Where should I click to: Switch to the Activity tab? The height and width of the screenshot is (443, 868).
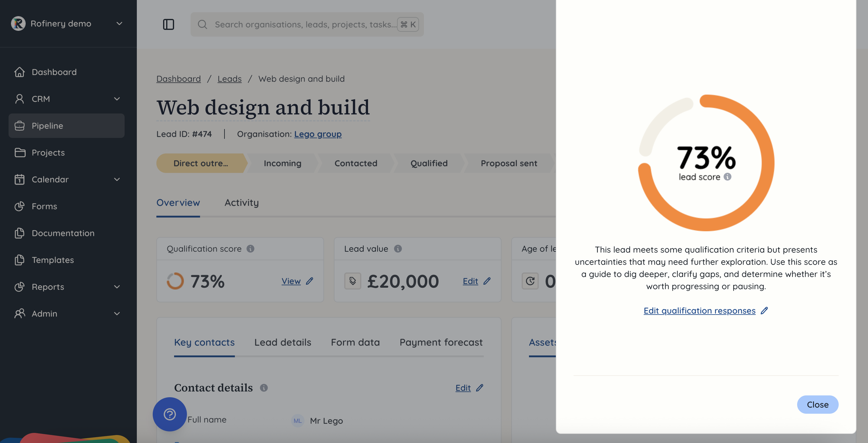click(242, 203)
